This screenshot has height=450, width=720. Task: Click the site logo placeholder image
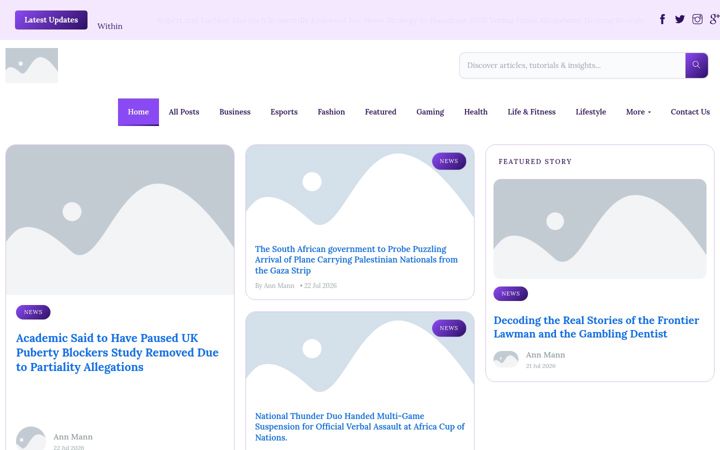(x=32, y=66)
